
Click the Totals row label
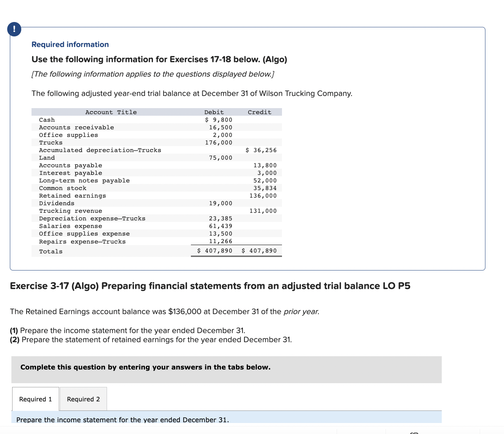tap(51, 252)
